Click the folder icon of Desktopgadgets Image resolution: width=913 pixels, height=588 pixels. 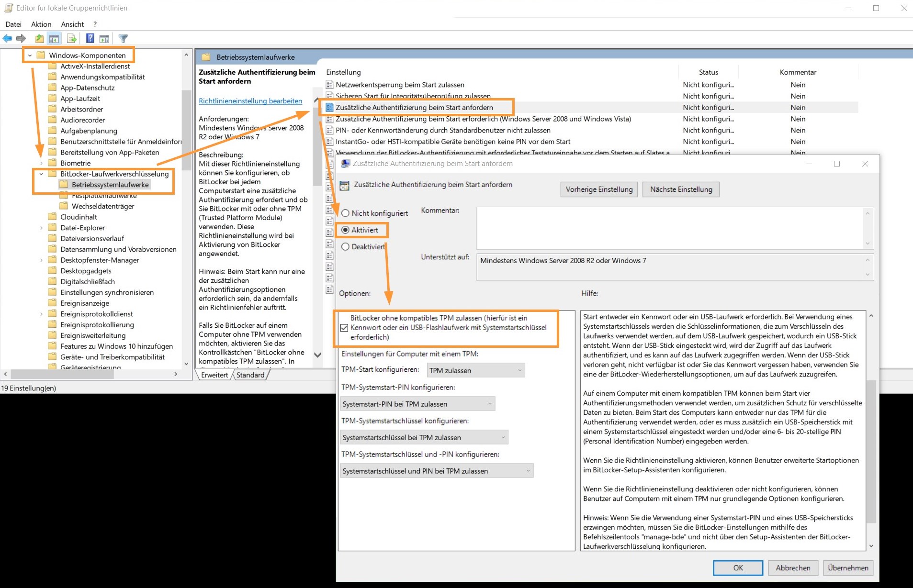tap(53, 271)
